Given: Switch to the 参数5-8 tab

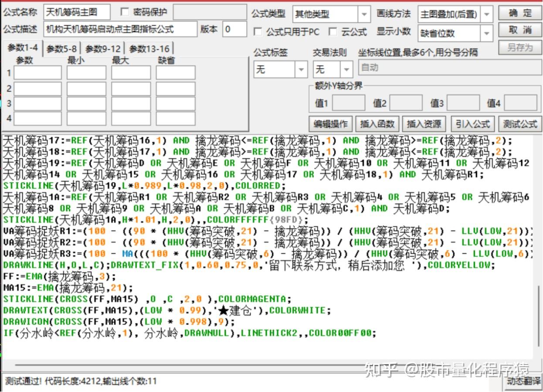Looking at the screenshot, I should 62,49.
